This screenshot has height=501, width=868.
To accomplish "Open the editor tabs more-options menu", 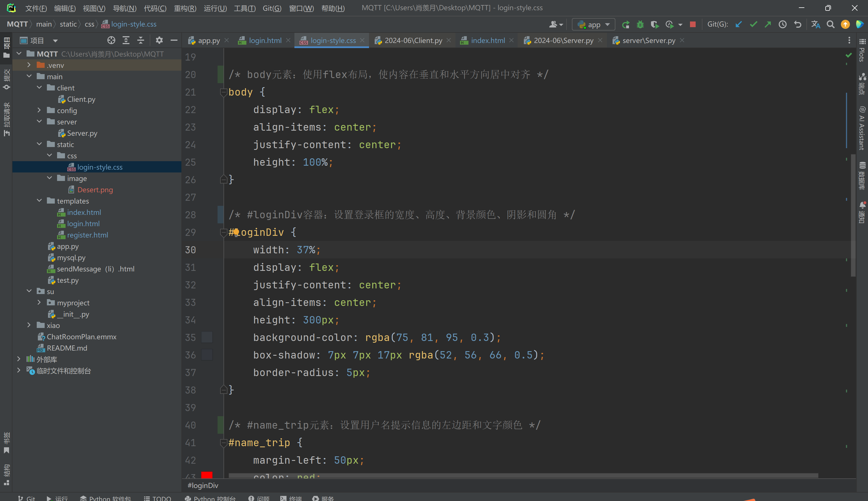I will coord(849,40).
